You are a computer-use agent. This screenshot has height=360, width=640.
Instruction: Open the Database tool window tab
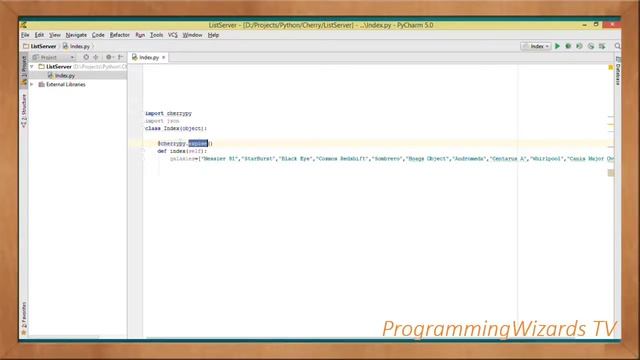618,71
